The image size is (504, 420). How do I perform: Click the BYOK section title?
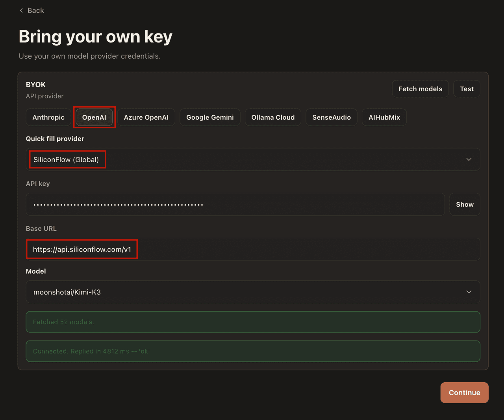[36, 85]
